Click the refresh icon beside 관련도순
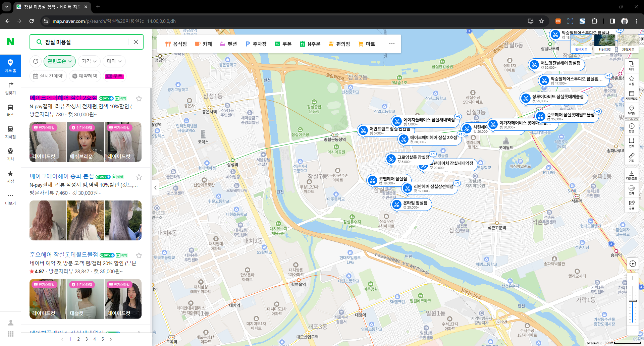This screenshot has height=346, width=644. (x=36, y=61)
